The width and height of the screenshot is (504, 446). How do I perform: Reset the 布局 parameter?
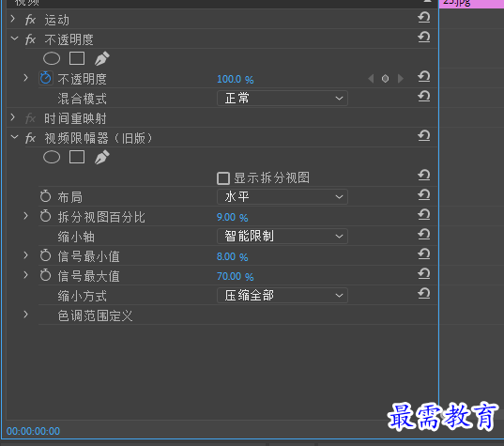tap(424, 195)
